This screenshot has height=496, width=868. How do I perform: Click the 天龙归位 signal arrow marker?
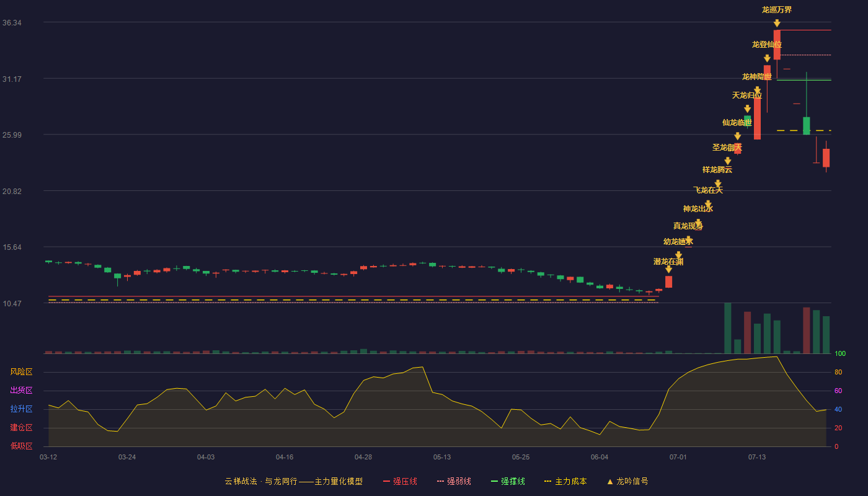pyautogui.click(x=747, y=108)
